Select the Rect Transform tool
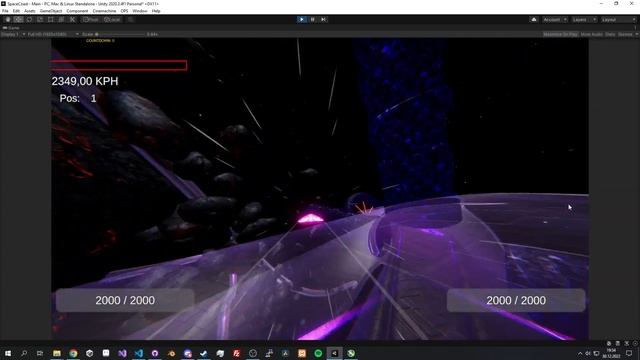The image size is (640, 360). click(51, 19)
